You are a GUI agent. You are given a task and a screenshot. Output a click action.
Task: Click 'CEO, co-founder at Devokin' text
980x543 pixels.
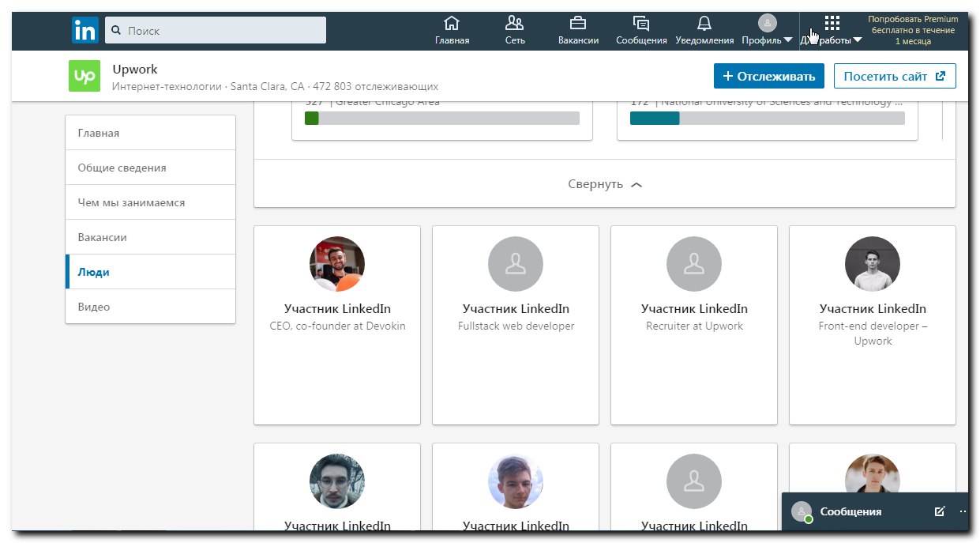click(x=337, y=326)
